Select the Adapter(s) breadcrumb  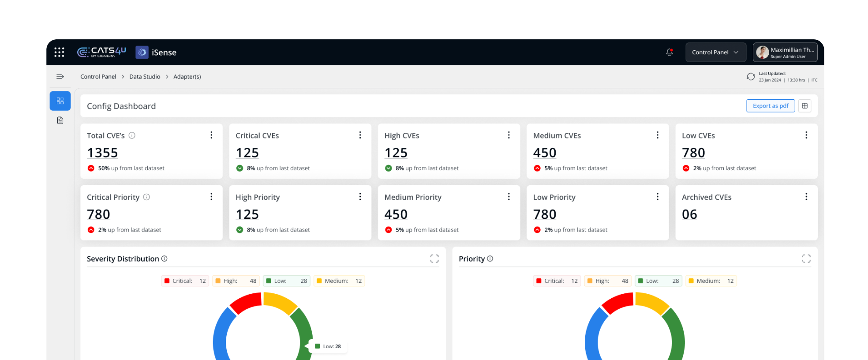[x=187, y=77]
